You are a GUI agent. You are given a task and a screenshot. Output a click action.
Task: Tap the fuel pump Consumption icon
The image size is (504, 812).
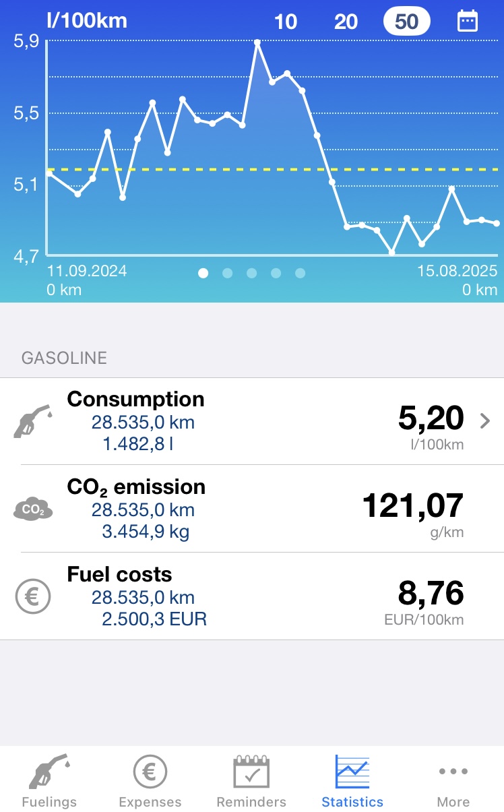32,421
